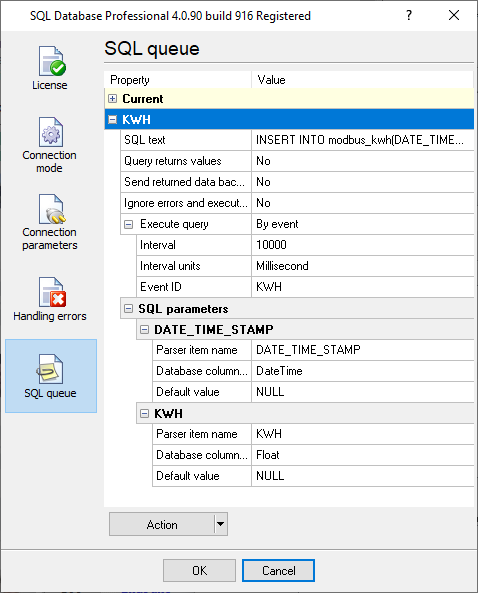Click the Value column header
The image size is (478, 593).
click(x=362, y=80)
